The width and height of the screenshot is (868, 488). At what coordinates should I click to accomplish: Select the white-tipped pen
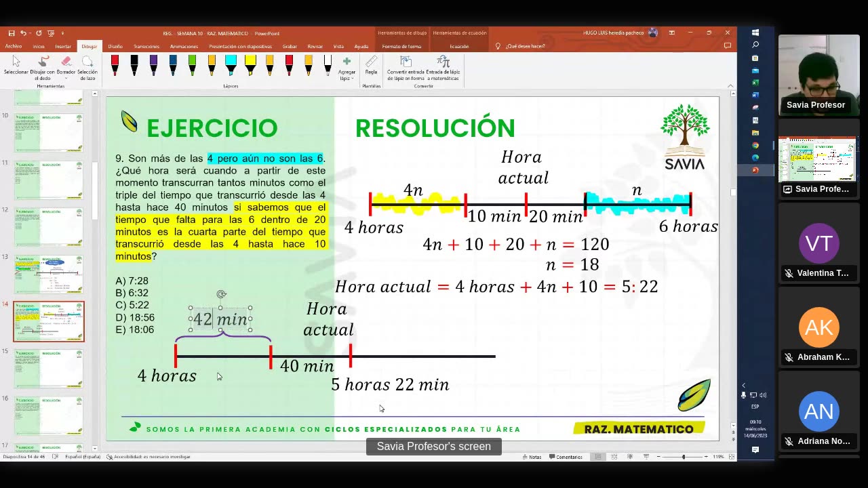[x=328, y=65]
